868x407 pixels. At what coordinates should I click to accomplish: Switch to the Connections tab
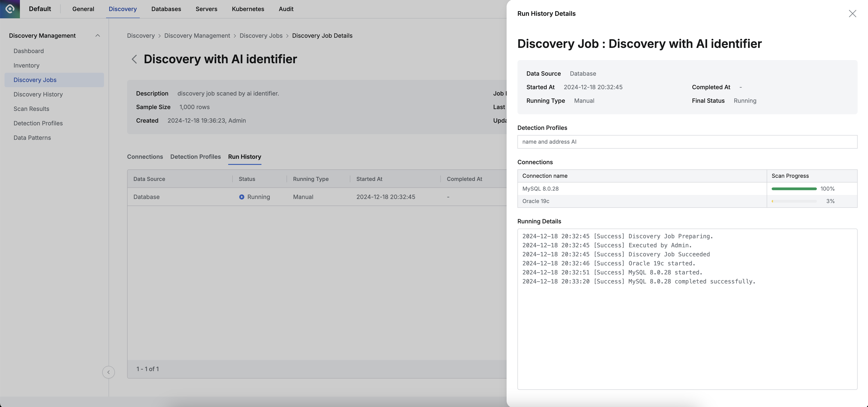145,157
